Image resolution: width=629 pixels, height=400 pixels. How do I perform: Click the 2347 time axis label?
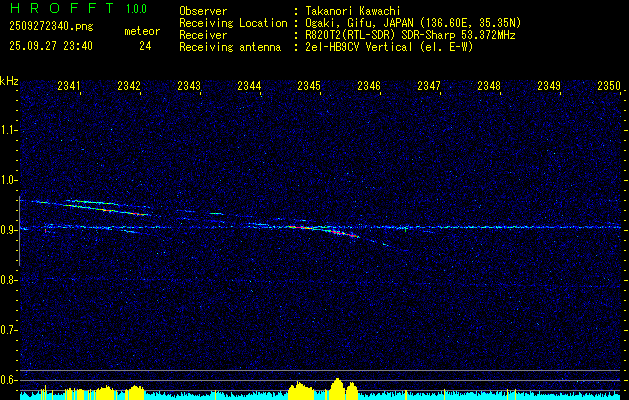click(x=429, y=86)
